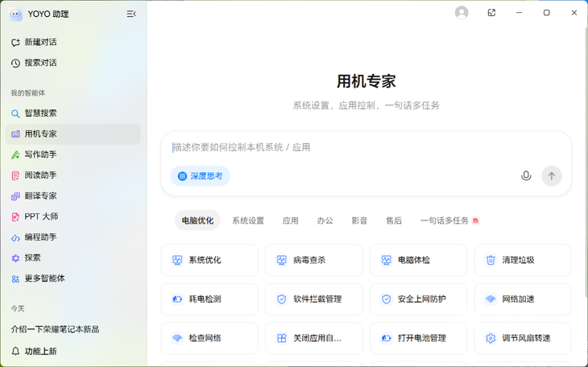Start 新建对话 in the sidebar
The image size is (588, 367).
pos(40,42)
